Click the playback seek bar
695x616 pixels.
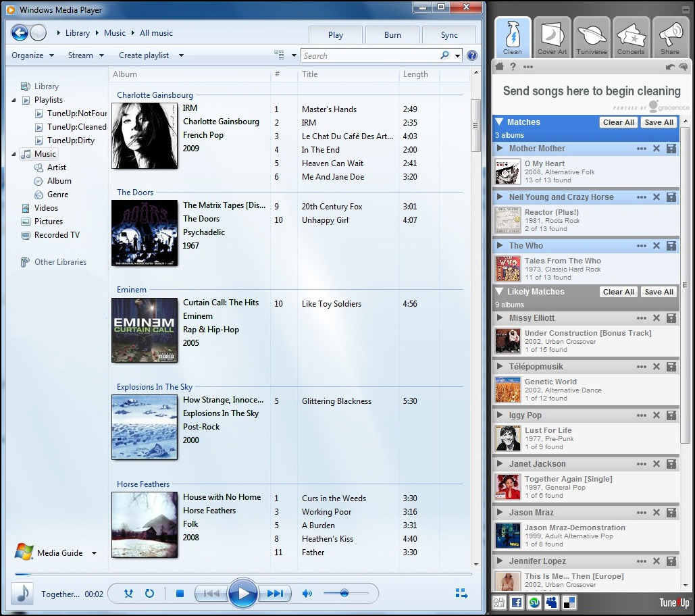tap(243, 574)
